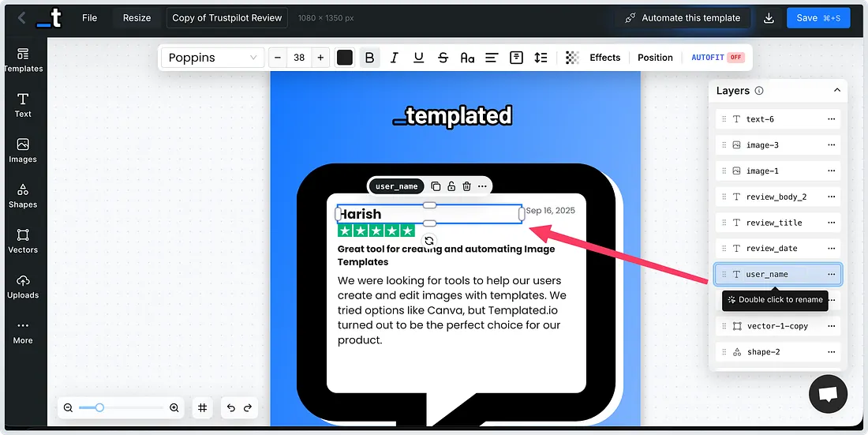This screenshot has width=868, height=435.
Task: Open options menu for image-1 layer
Action: pyautogui.click(x=832, y=171)
